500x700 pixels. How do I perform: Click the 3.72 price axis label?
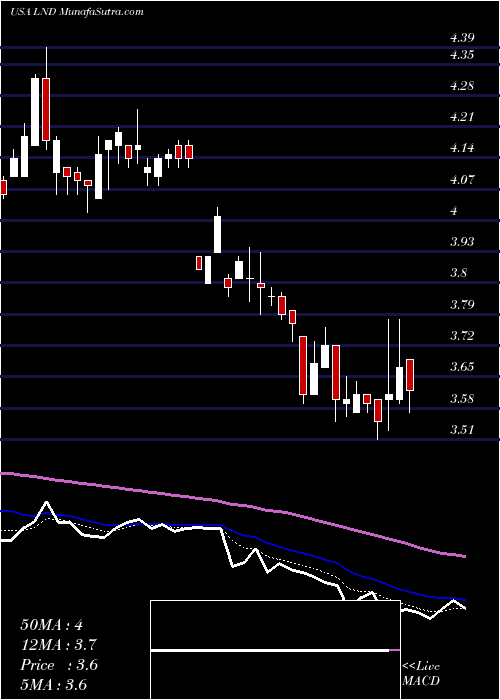pyautogui.click(x=462, y=336)
